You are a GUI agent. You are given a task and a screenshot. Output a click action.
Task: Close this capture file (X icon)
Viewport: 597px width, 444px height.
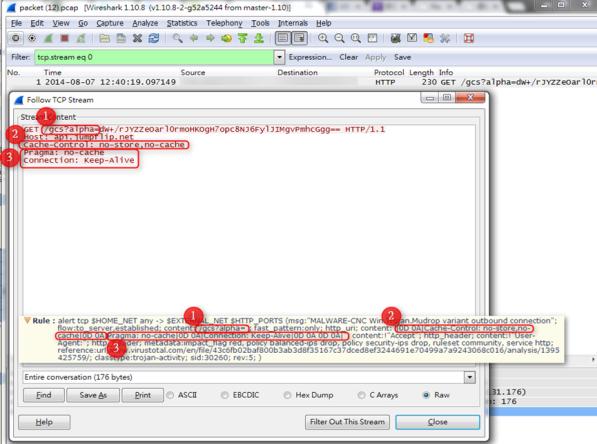click(x=137, y=38)
